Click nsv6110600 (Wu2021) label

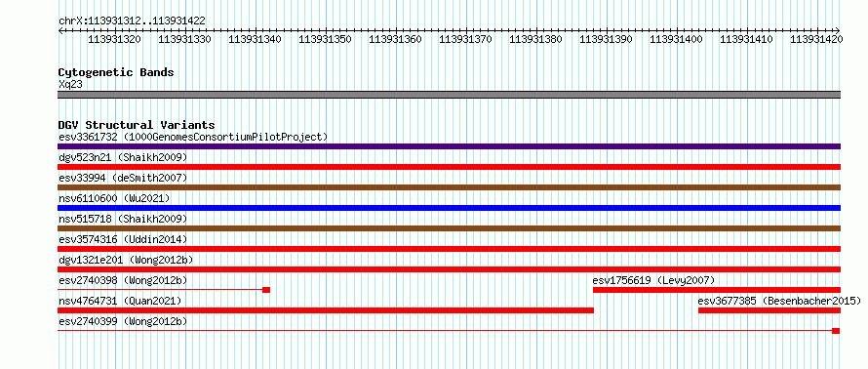(x=114, y=198)
